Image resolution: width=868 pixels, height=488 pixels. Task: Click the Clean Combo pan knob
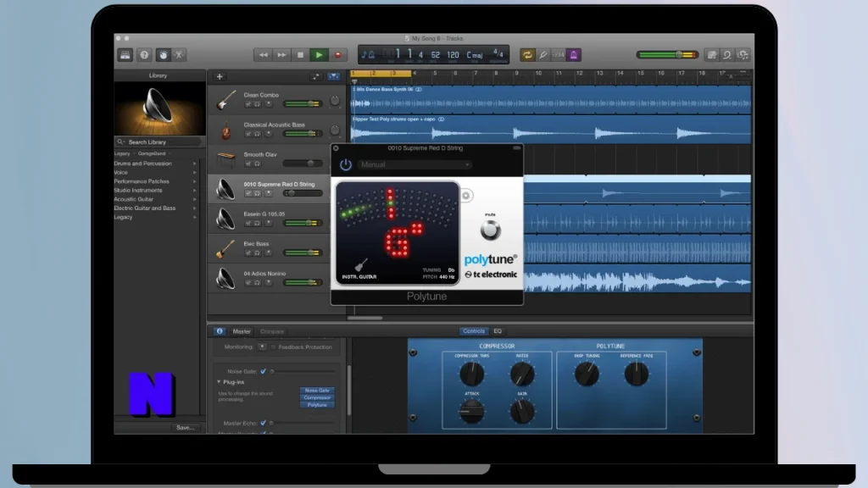coord(334,100)
